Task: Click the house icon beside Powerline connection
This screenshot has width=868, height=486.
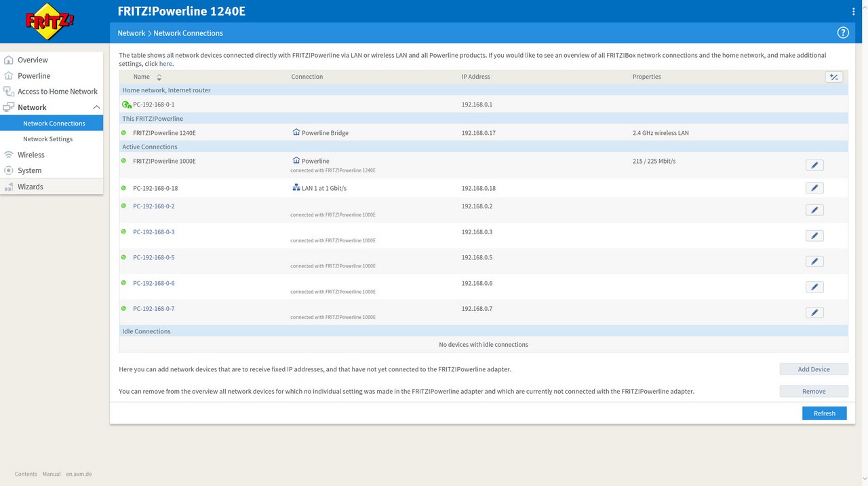Action: pyautogui.click(x=296, y=161)
